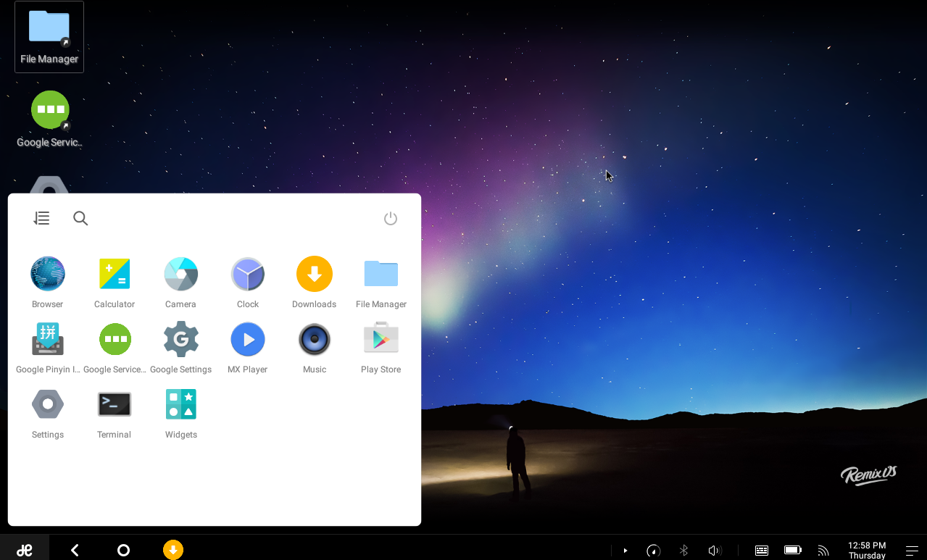Open the volume control slider

coord(713,550)
